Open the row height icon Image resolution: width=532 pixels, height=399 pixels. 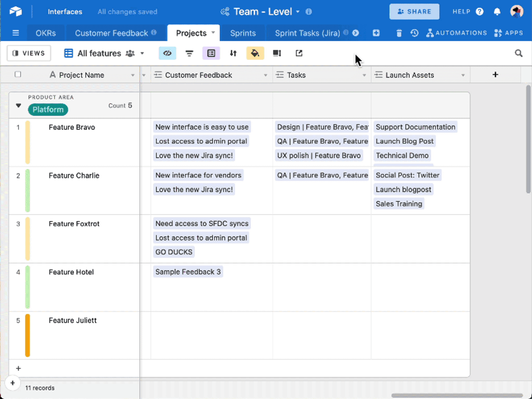click(277, 53)
